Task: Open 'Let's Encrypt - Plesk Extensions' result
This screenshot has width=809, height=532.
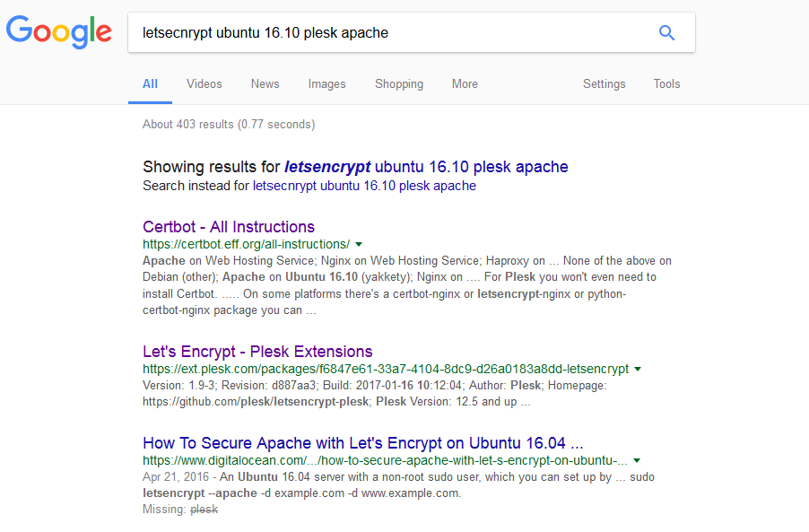Action: pos(257,352)
